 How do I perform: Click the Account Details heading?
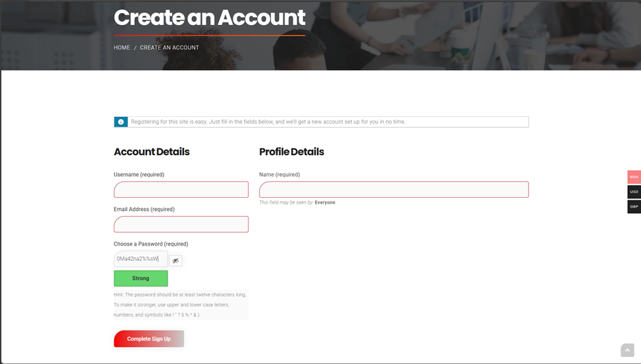[x=151, y=152]
